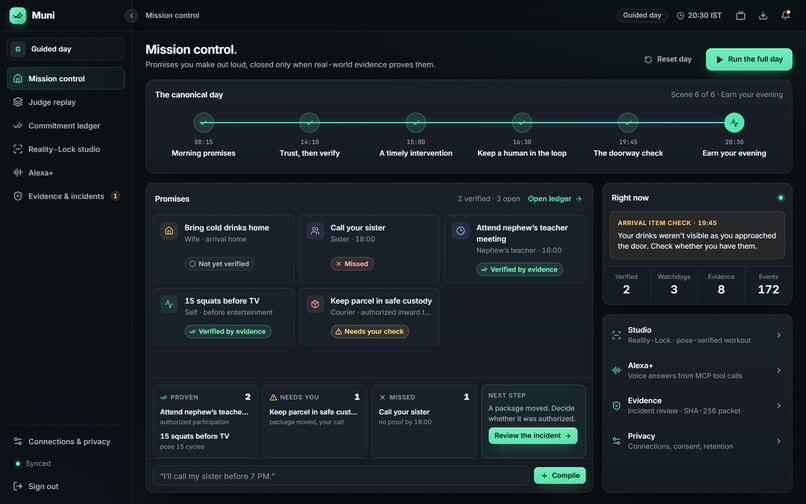Click the pulse icon on 15 squats card
Screen dimensions: 806x504
click(x=169, y=304)
